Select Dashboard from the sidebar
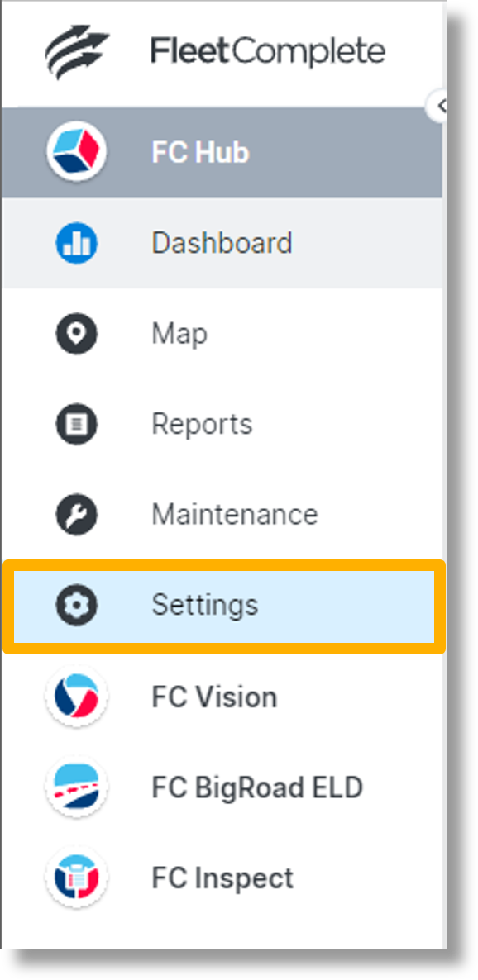 pos(222,243)
